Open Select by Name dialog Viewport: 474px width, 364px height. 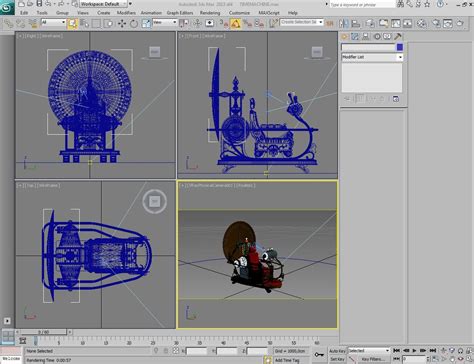pyautogui.click(x=84, y=23)
